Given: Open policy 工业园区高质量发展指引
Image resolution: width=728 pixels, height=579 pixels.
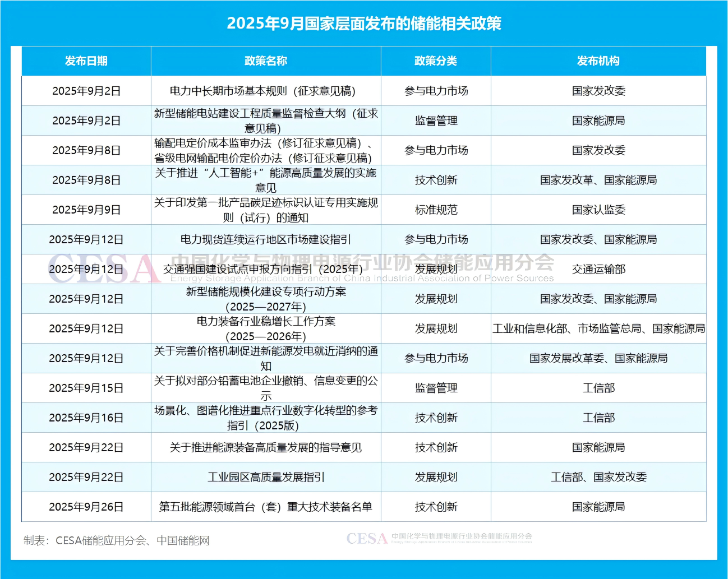Looking at the screenshot, I should (266, 477).
